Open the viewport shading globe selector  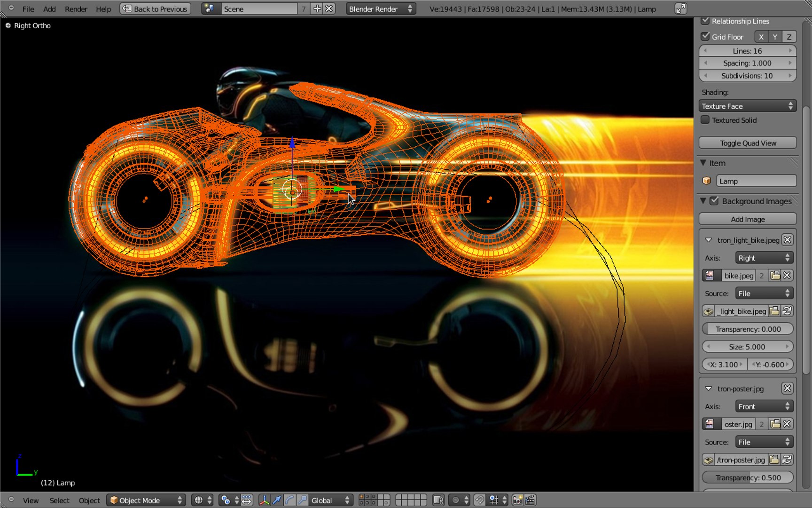(x=203, y=500)
